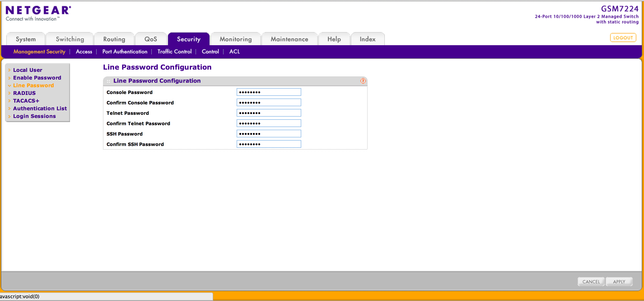Switch to the Switching tab
The image size is (644, 301).
70,39
